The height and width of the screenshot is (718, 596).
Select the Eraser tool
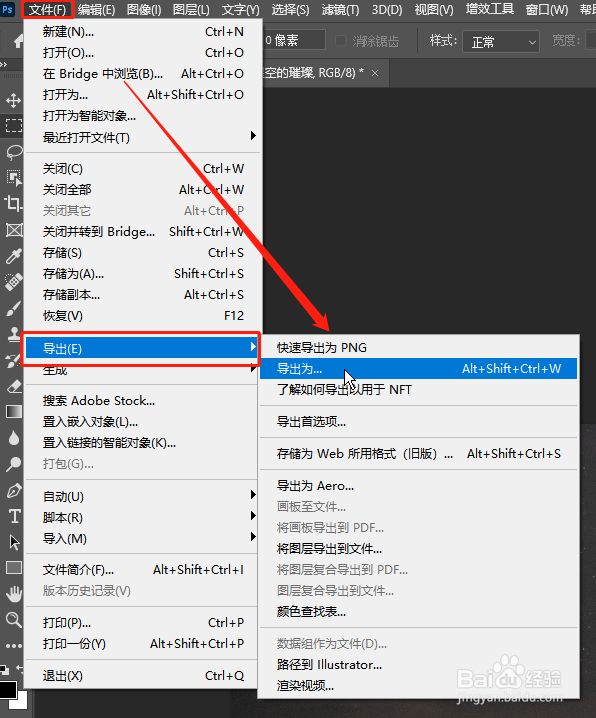pos(14,387)
